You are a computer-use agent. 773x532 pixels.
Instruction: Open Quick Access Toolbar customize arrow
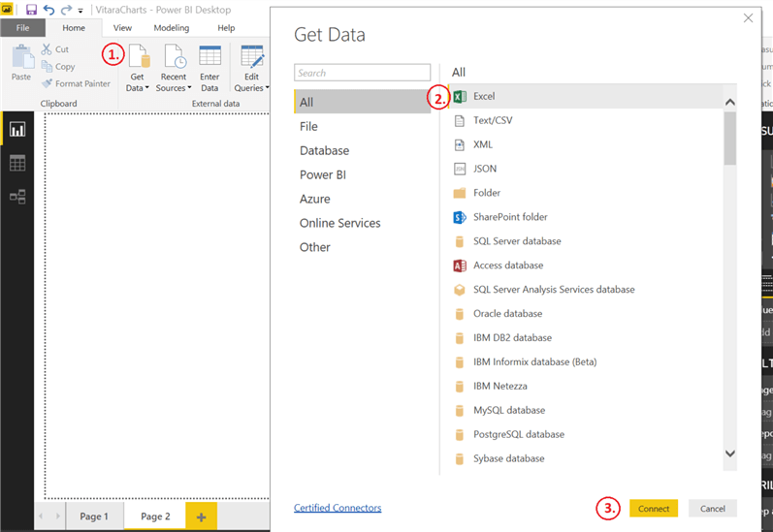coord(81,11)
